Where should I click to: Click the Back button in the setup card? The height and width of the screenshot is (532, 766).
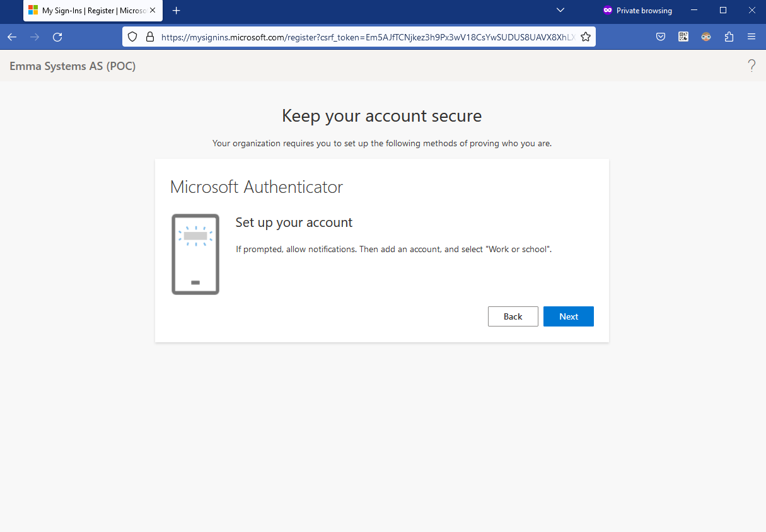pyautogui.click(x=513, y=316)
